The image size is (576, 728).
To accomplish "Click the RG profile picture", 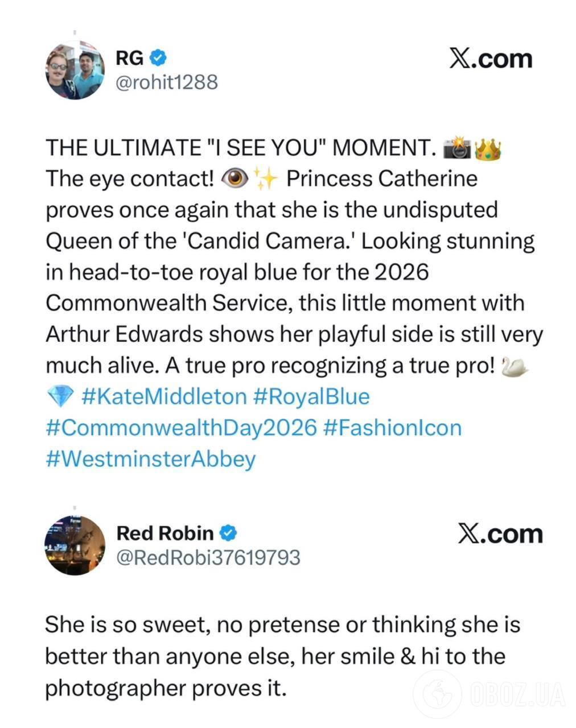I will 75,70.
